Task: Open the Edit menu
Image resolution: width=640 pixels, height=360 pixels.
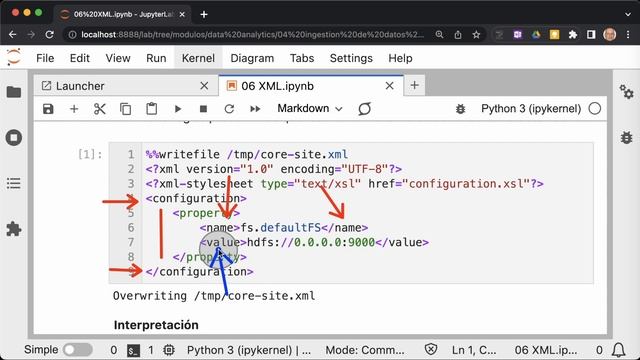Action: point(80,58)
